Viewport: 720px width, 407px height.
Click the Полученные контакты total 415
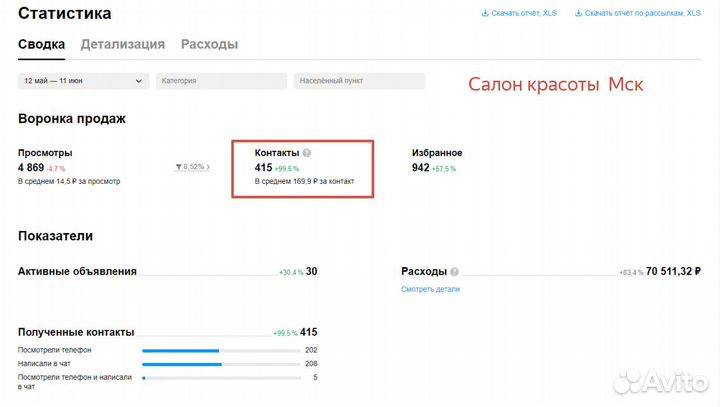(x=309, y=332)
